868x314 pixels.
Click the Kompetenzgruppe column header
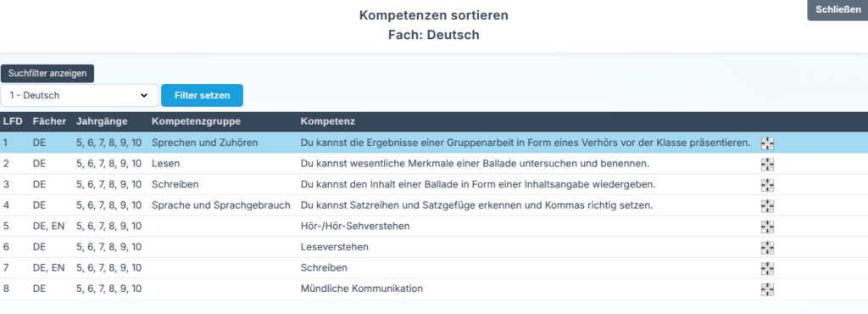pyautogui.click(x=197, y=121)
